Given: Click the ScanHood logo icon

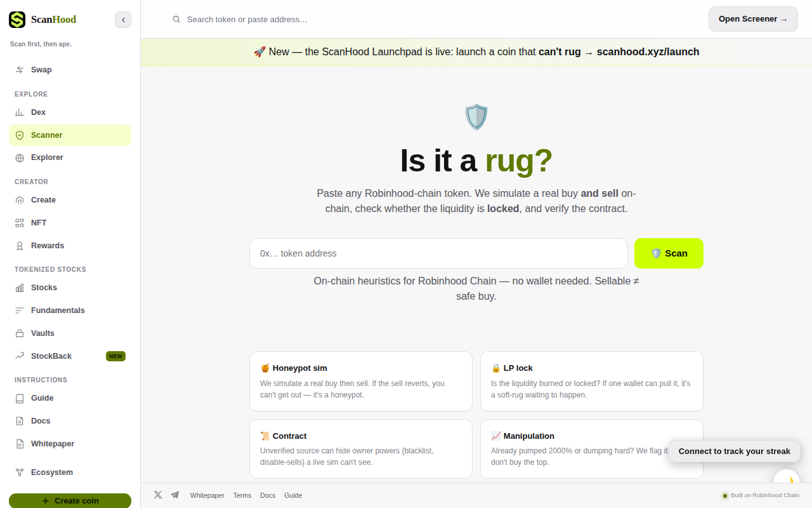Looking at the screenshot, I should [x=17, y=20].
